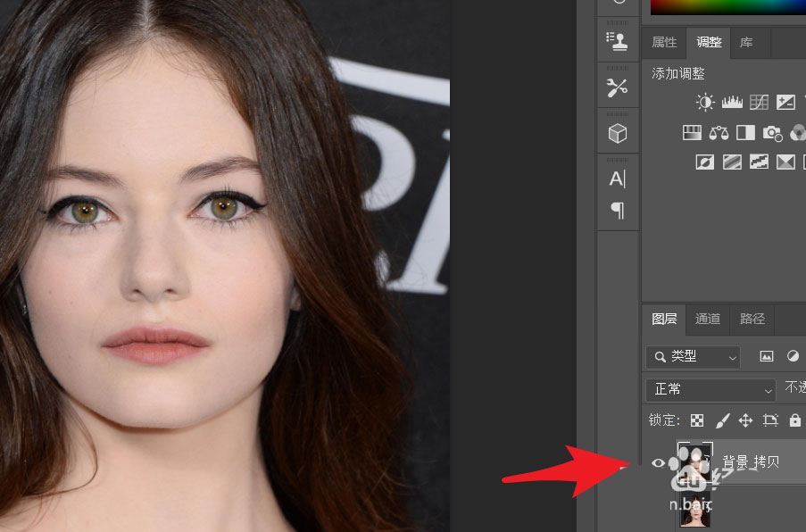Screen dimensions: 806x532
Task: Toggle lock transparent pixels
Action: point(697,420)
